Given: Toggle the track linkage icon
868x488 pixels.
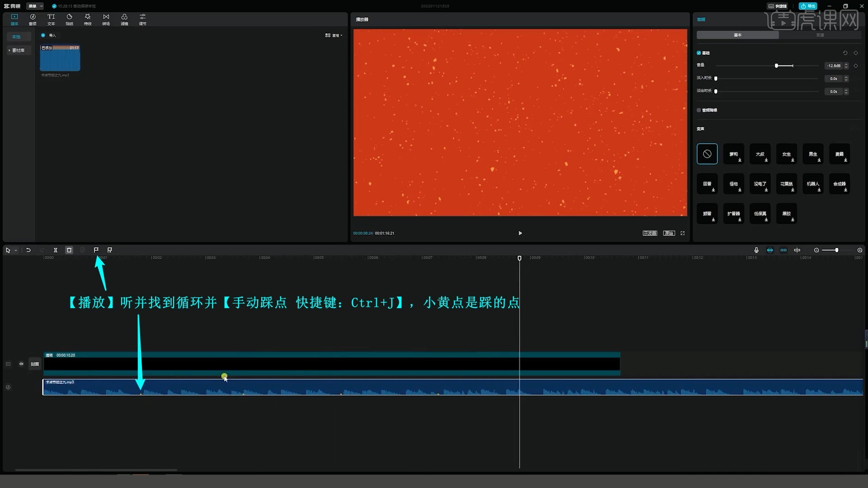Looking at the screenshot, I should [783, 250].
